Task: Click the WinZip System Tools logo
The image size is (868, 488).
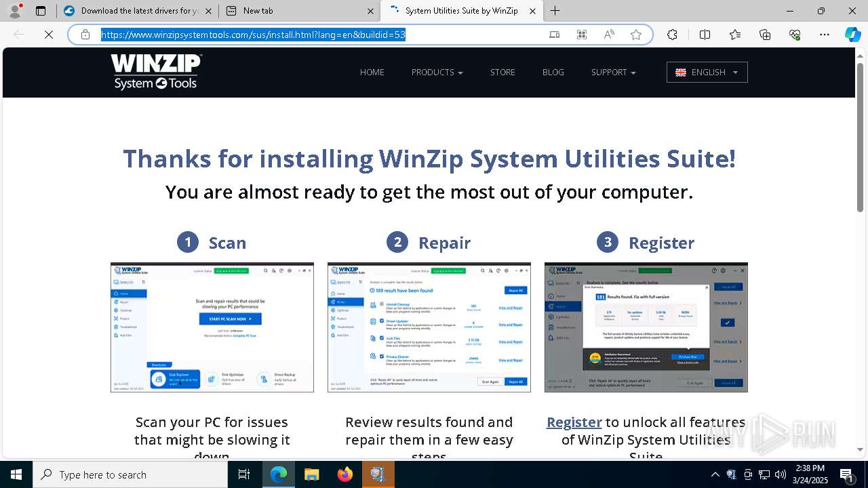Action: [157, 72]
